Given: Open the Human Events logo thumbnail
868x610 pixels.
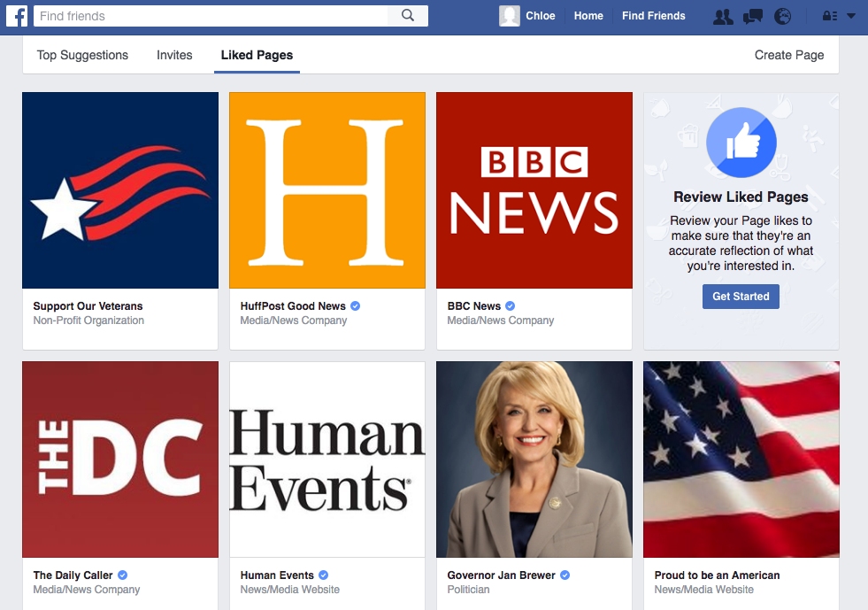Looking at the screenshot, I should point(327,459).
